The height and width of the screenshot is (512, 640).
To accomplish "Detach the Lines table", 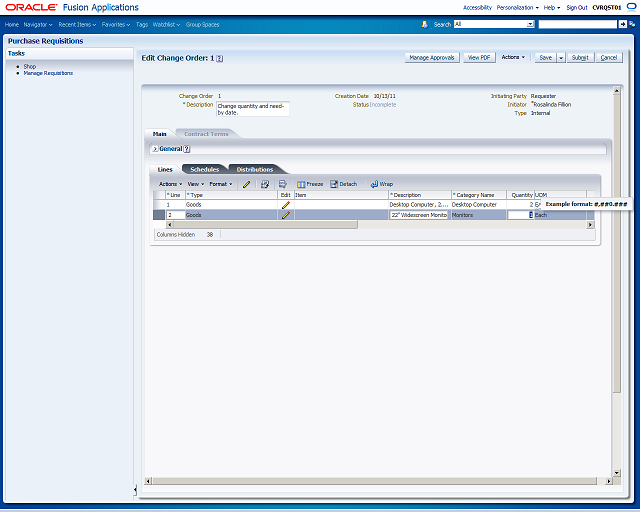I will (x=343, y=184).
